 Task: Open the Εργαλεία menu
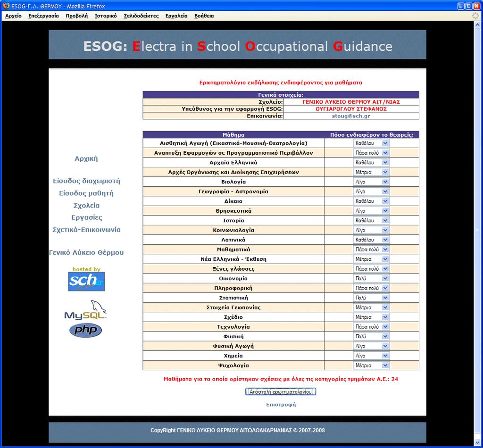click(176, 16)
